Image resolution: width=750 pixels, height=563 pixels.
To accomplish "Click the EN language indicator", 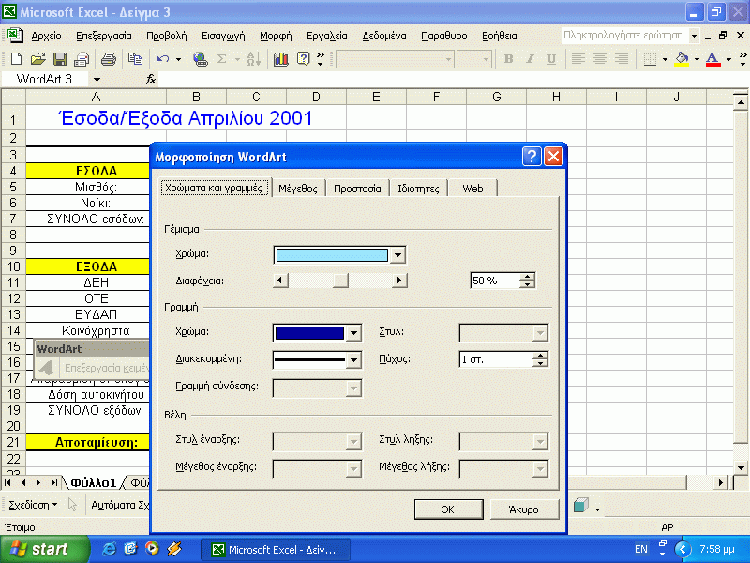I will (x=641, y=549).
